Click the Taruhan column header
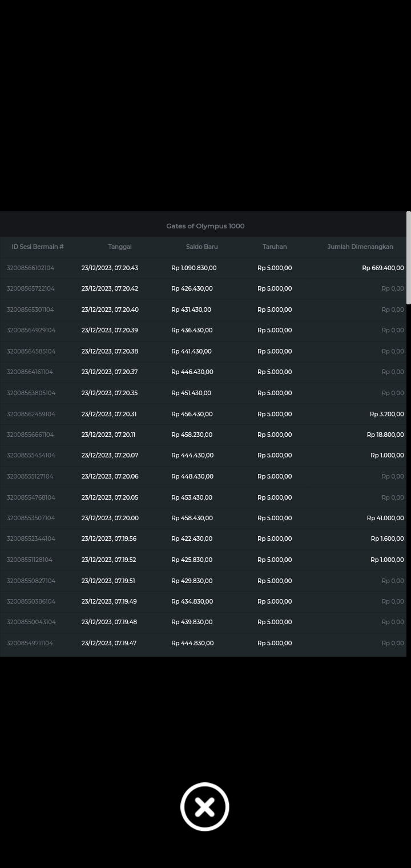Image resolution: width=411 pixels, height=868 pixels. [275, 247]
